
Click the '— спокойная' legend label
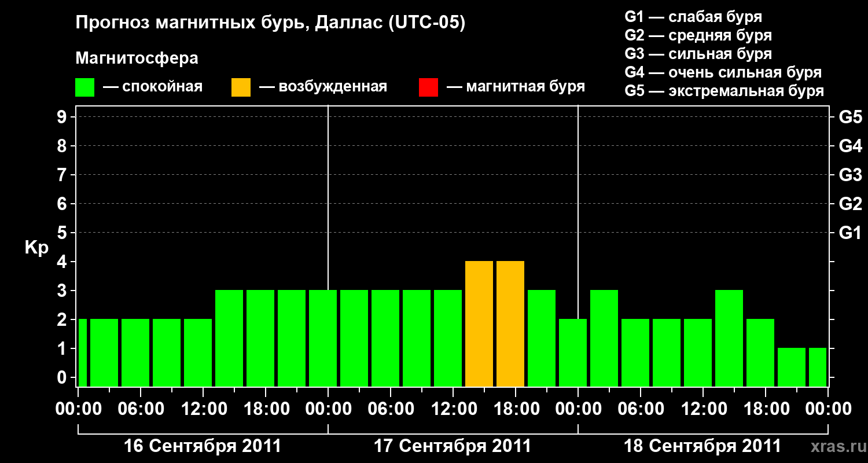[x=153, y=87]
